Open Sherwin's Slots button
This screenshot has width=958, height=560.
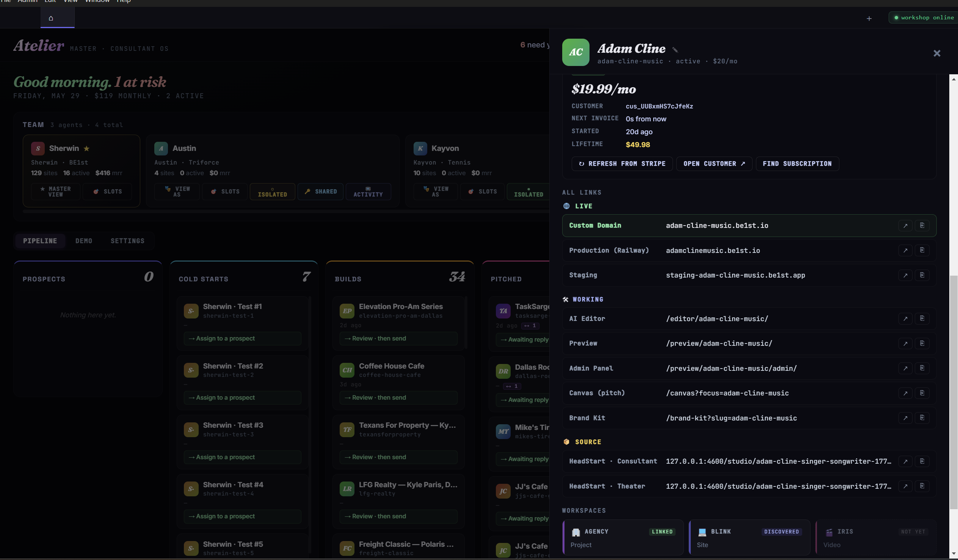[x=108, y=191]
